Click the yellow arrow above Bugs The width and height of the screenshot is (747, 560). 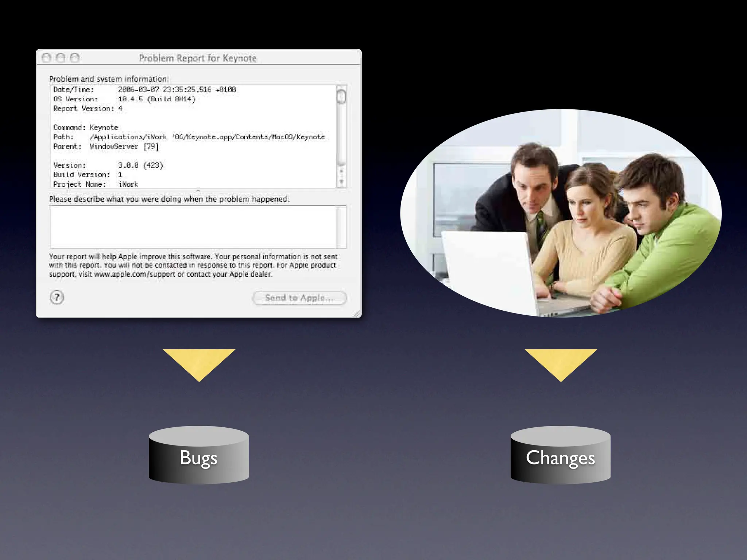tap(199, 365)
